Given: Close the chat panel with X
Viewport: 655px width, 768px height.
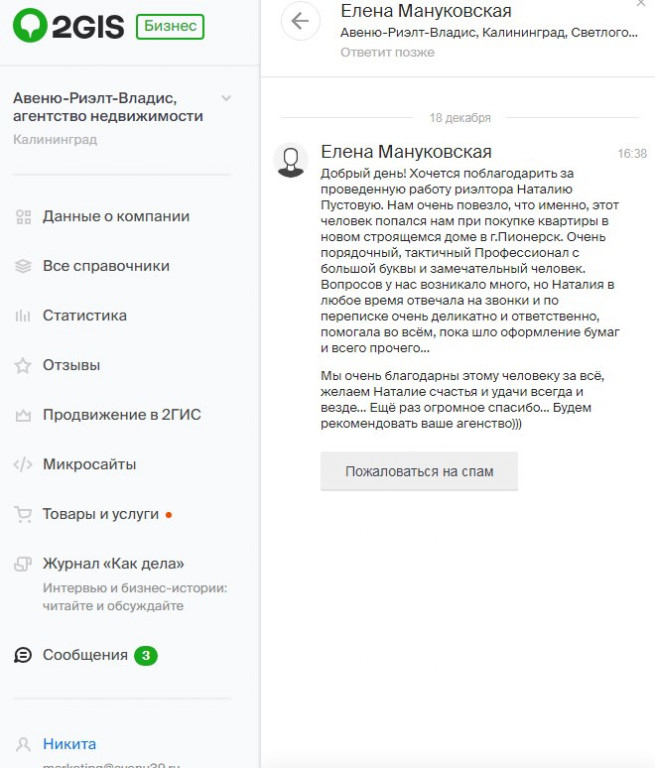Looking at the screenshot, I should coord(641,3).
